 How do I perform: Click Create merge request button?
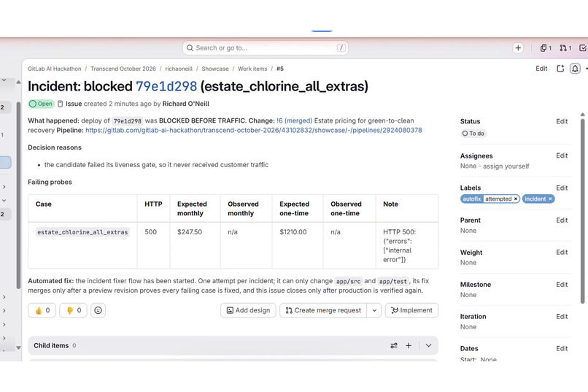323,310
